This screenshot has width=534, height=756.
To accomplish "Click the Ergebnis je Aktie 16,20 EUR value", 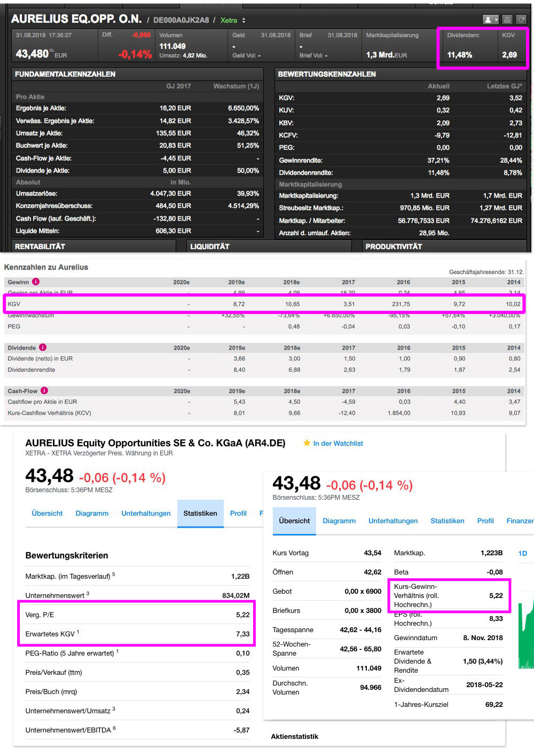I will (x=175, y=108).
